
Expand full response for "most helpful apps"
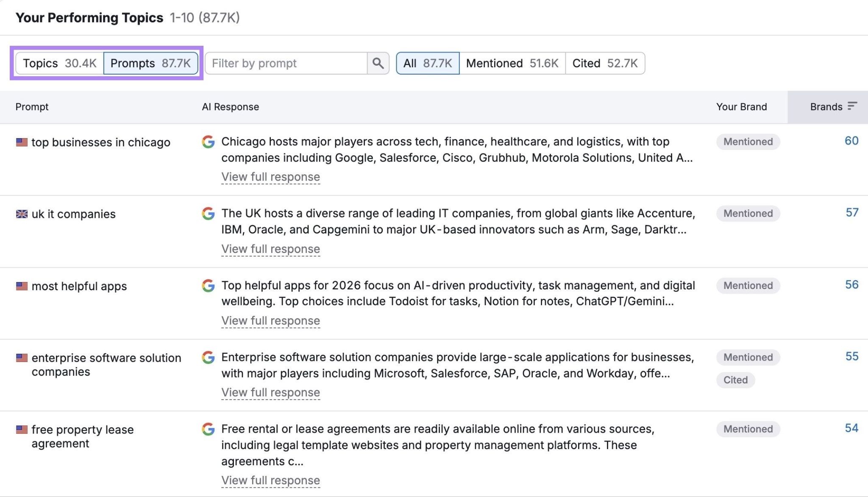(271, 321)
